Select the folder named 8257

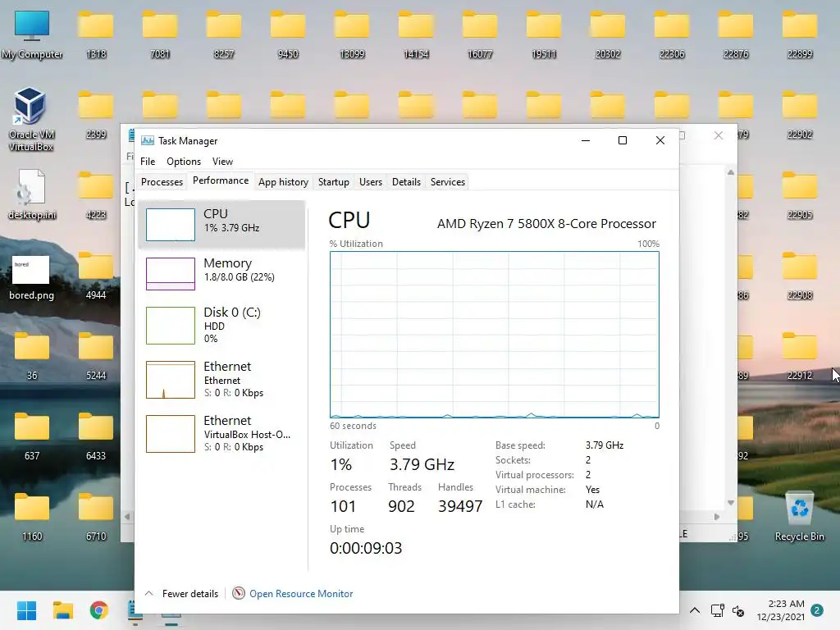224,34
